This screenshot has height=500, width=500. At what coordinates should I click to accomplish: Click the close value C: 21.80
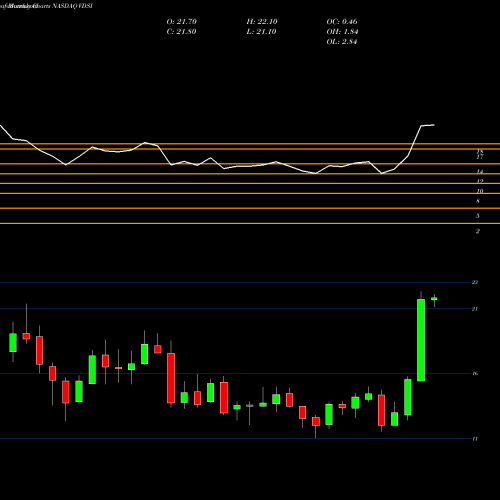coord(181,32)
